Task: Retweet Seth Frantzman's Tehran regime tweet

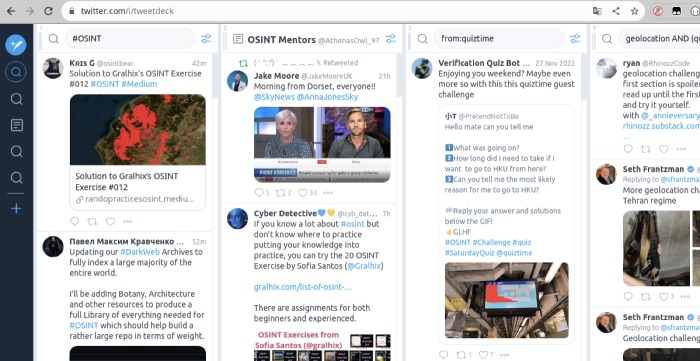Action: 646,296
